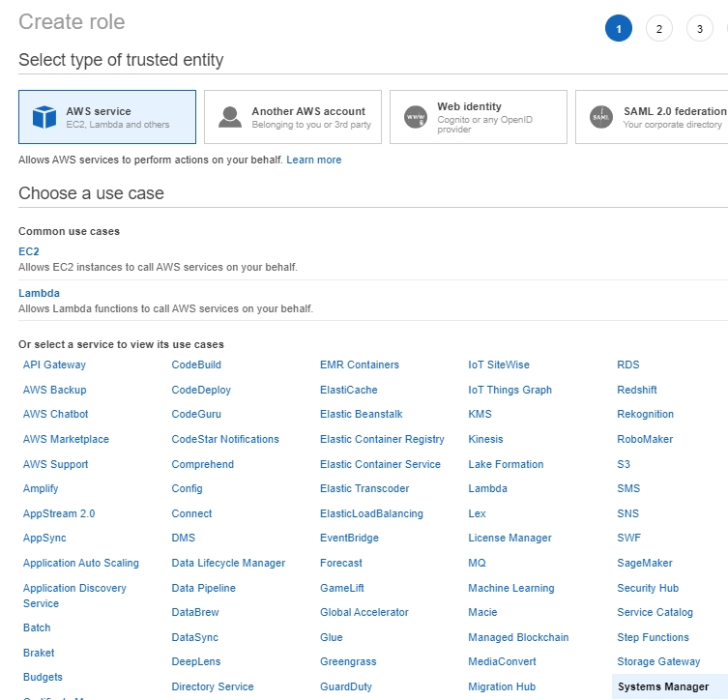Select S3 service
Screen dimensions: 728x700
(624, 464)
